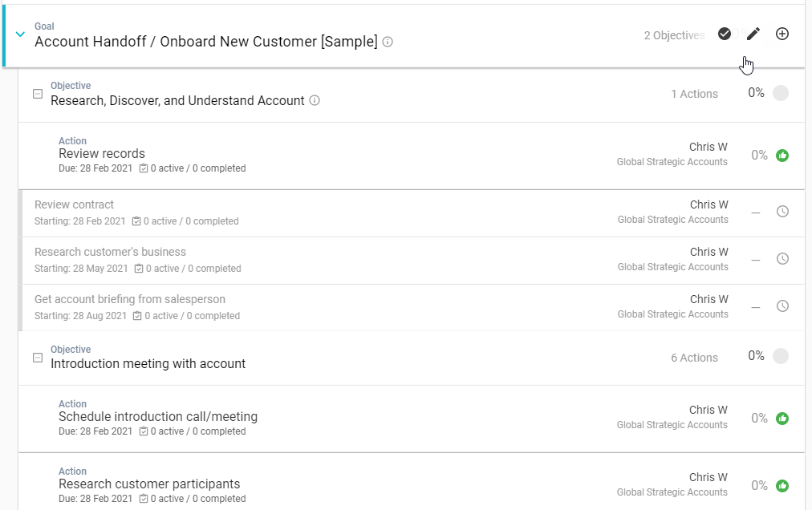Open the Review records action

pyautogui.click(x=102, y=154)
